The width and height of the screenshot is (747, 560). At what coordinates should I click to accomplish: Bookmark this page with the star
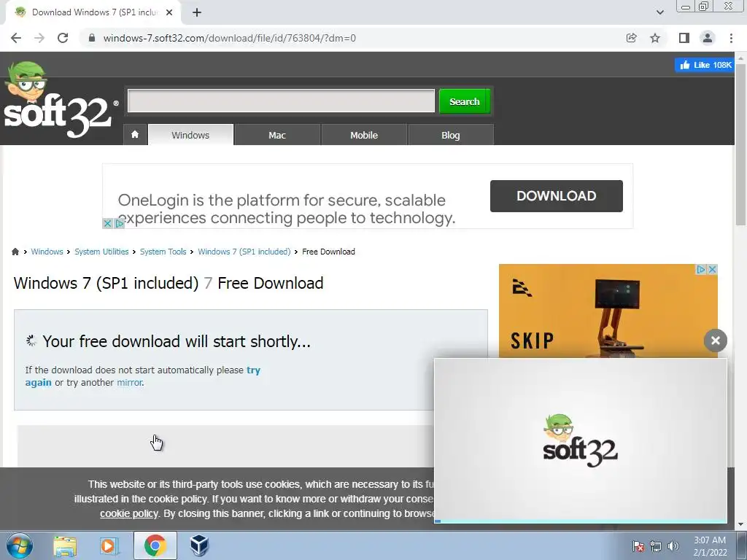pyautogui.click(x=655, y=38)
